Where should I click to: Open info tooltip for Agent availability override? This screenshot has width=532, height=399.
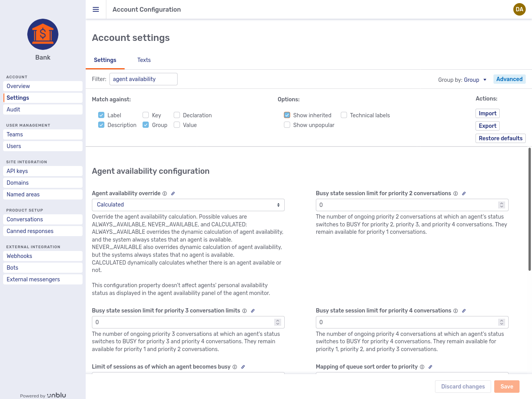(165, 193)
